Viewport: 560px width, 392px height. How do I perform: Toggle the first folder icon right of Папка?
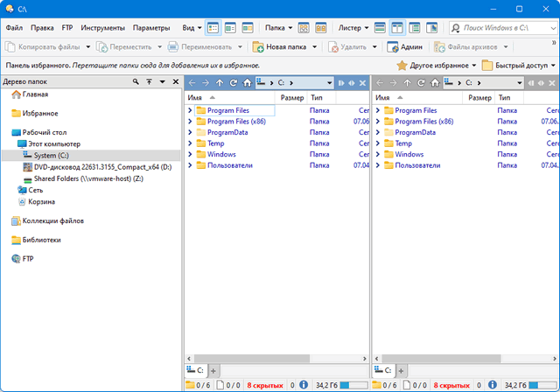[304, 27]
